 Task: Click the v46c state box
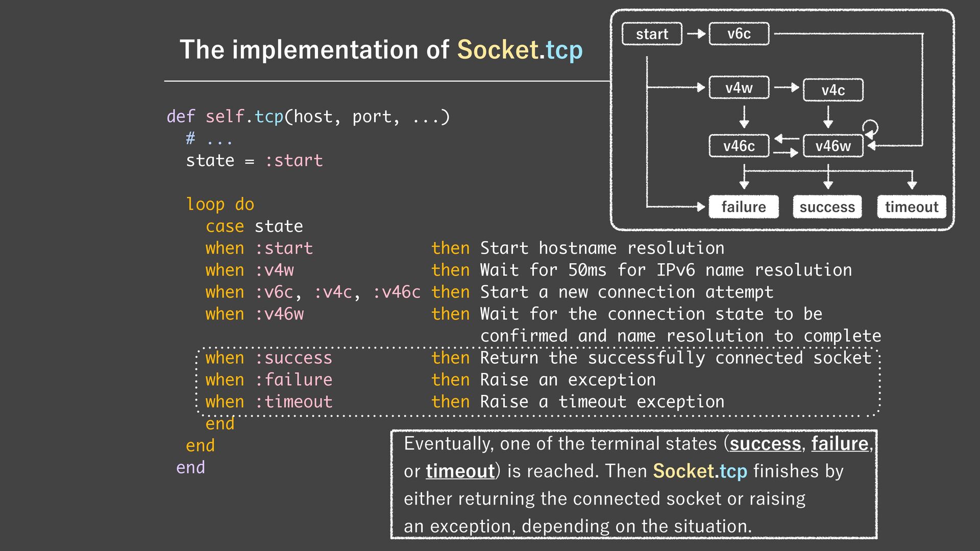click(739, 146)
